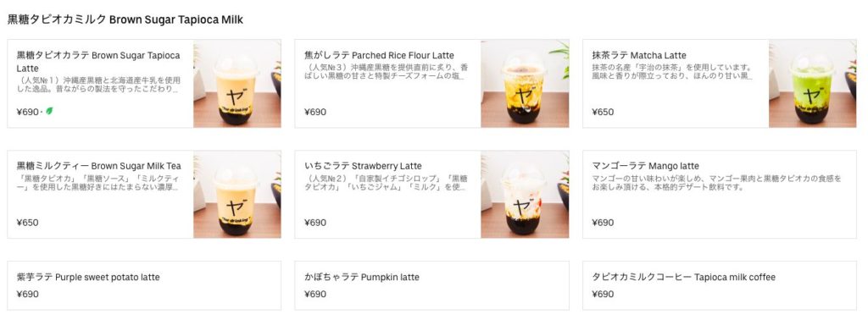Open Brown Sugar Tapioca Latte drink photo
Viewport: 868px width, 320px height.
tap(237, 84)
